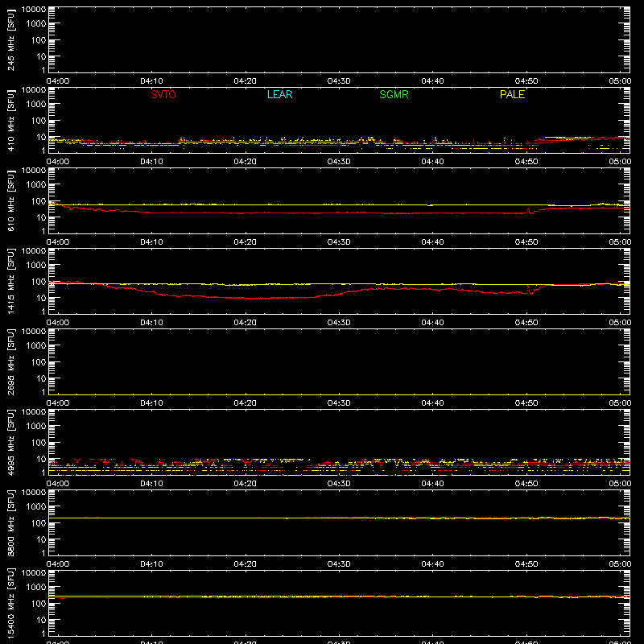Select the 2695 MHz [SFU] axis title
Screen dimensions: 644x644
pos(11,361)
